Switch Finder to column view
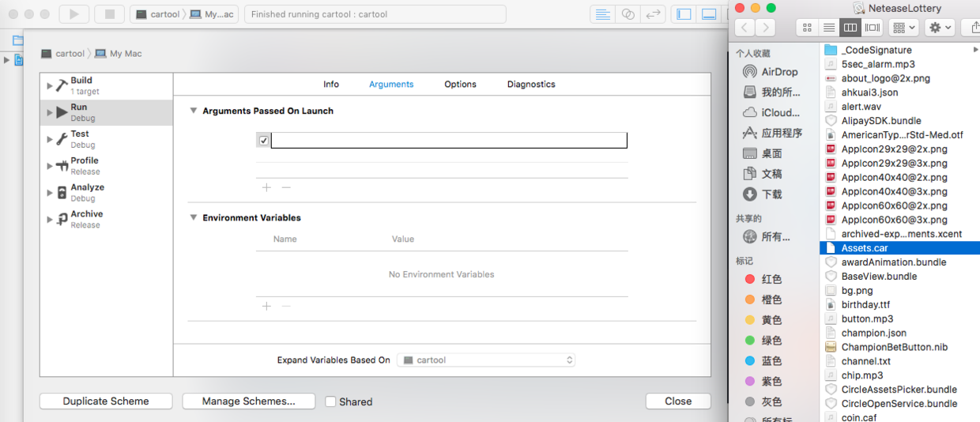Viewport: 980px width, 422px height. coord(850,28)
